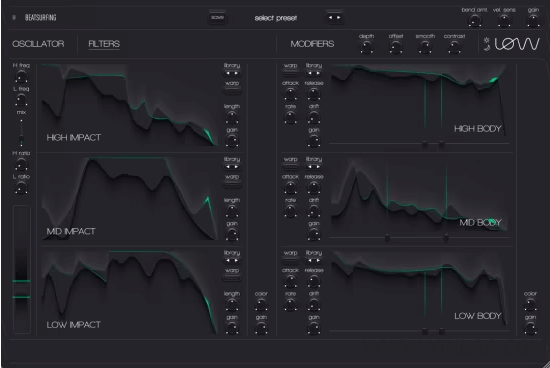Viewport: 550px width, 368px height.
Task: Click the HIGH IMPACT gain knob
Action: tap(232, 141)
